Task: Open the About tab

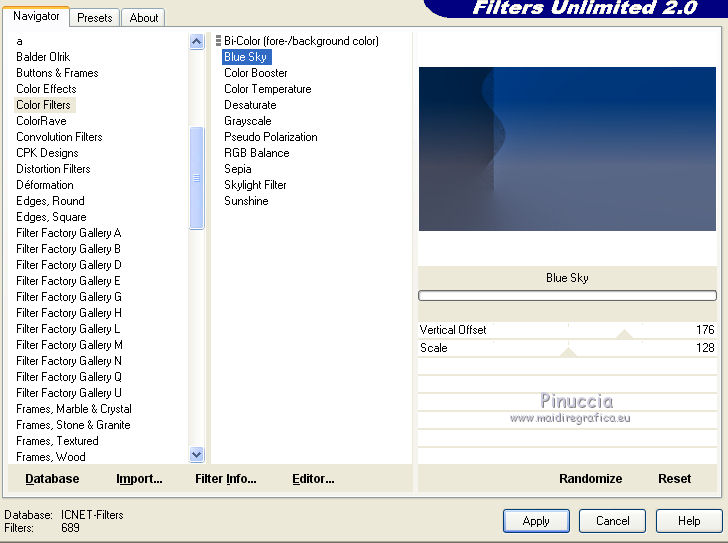Action: [143, 18]
